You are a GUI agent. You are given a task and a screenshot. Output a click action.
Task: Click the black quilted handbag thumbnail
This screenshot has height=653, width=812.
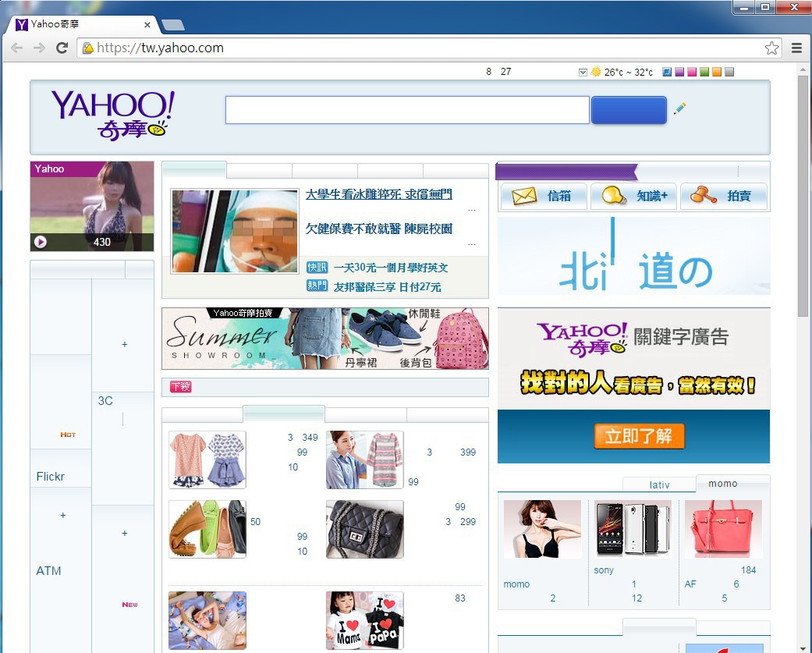[364, 529]
